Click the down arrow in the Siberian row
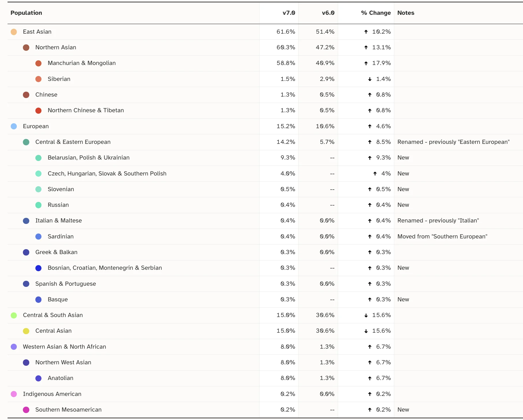 pyautogui.click(x=370, y=79)
